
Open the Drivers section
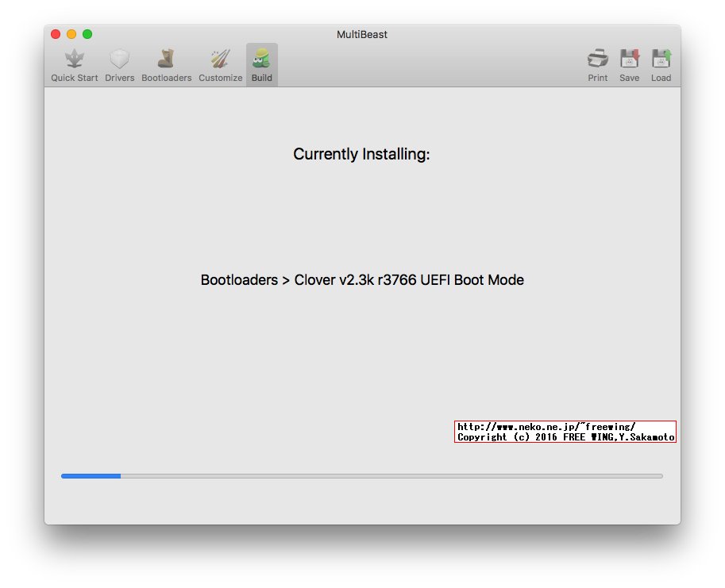(119, 65)
